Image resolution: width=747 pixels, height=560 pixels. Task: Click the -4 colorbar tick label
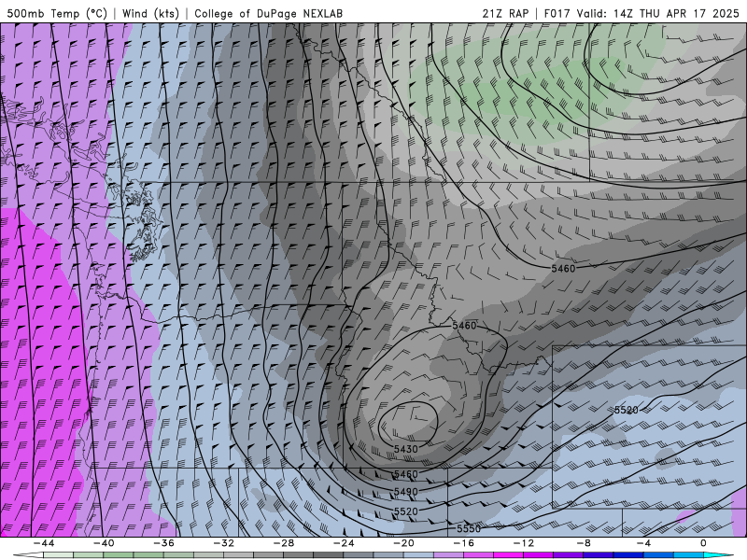pos(643,543)
